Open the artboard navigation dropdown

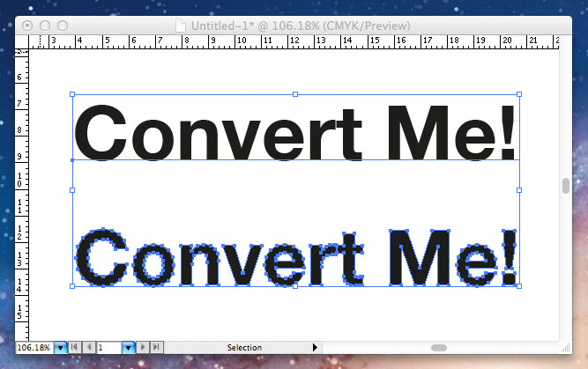coord(129,348)
